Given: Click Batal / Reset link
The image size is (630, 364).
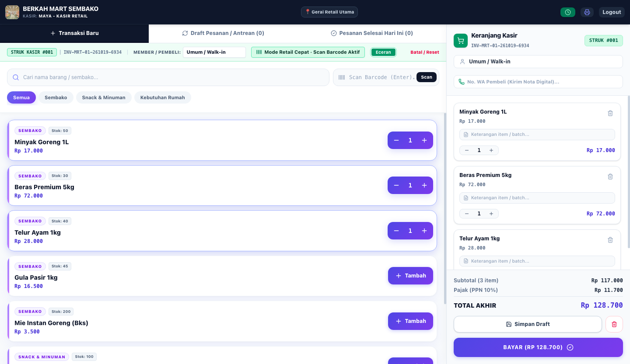Looking at the screenshot, I should coord(425,52).
